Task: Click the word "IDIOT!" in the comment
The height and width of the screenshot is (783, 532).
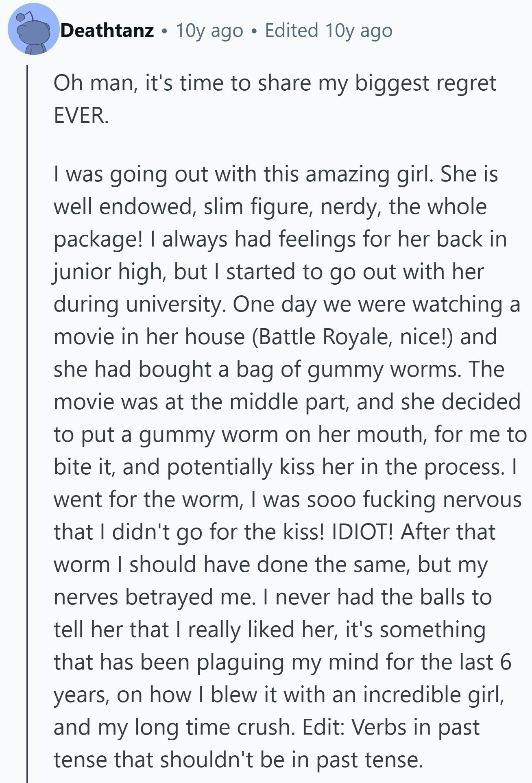Action: pos(362,532)
